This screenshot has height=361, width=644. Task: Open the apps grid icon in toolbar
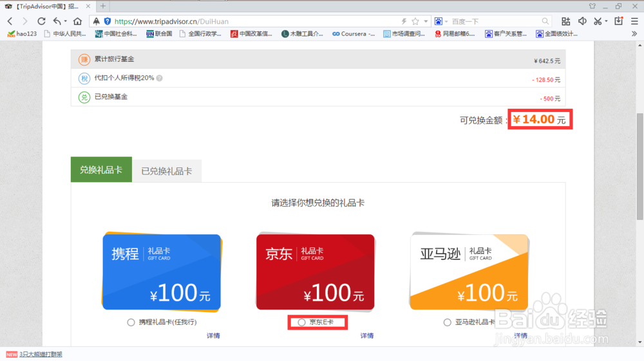point(565,21)
